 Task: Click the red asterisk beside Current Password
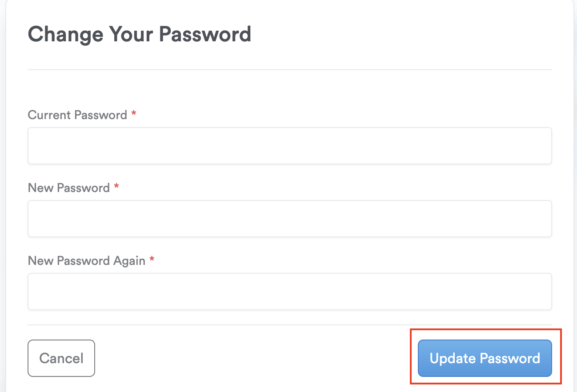[x=134, y=115]
